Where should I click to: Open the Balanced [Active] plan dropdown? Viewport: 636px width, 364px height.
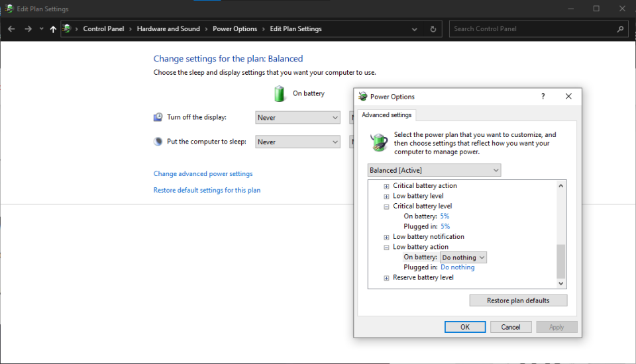434,171
